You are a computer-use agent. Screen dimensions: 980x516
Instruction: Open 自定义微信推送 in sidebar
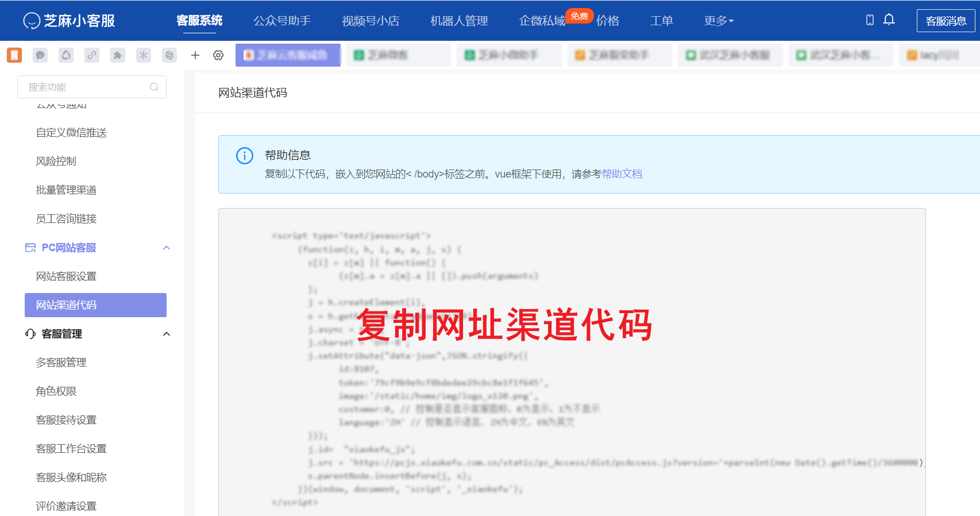click(71, 133)
